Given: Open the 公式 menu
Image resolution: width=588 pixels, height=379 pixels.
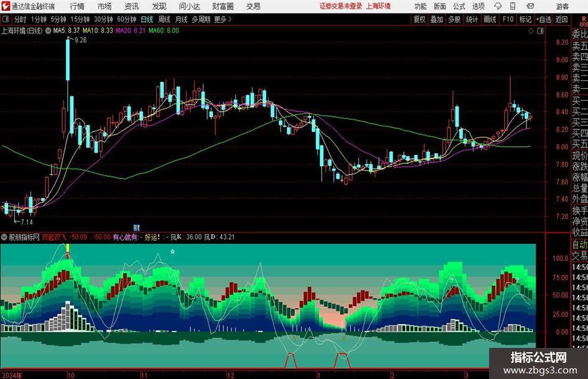Looking at the screenshot, I should click(x=459, y=6).
